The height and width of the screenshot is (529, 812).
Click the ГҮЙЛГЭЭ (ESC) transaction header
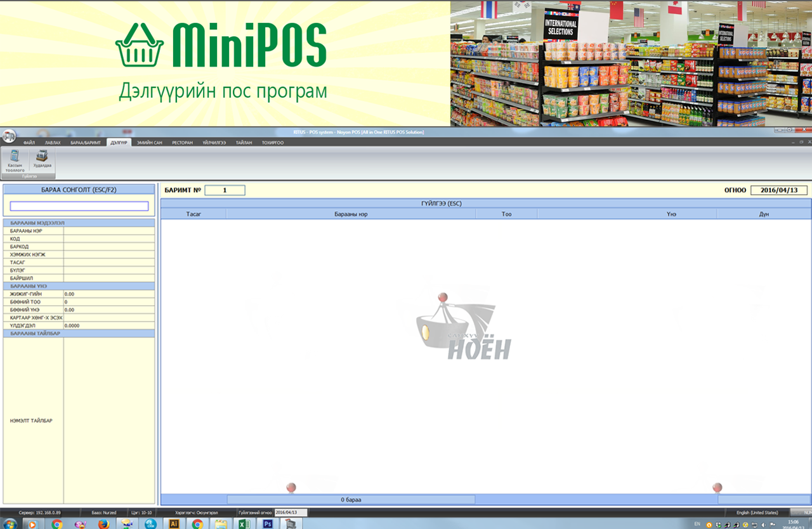pyautogui.click(x=486, y=204)
